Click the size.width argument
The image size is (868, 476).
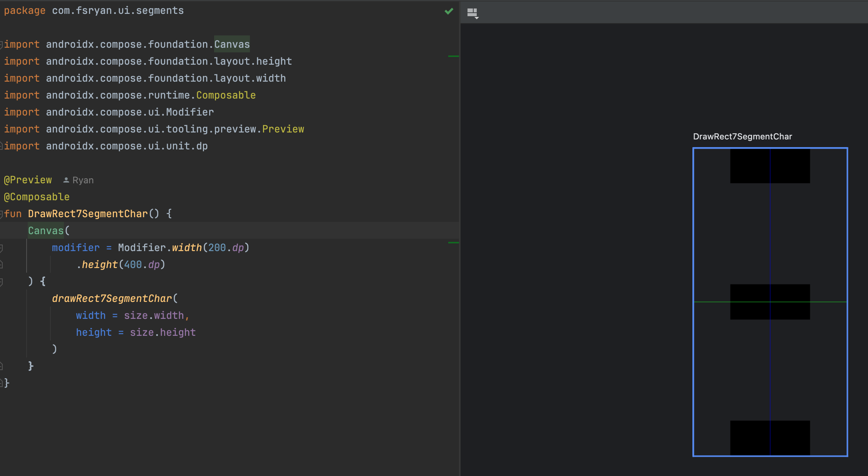pos(154,315)
